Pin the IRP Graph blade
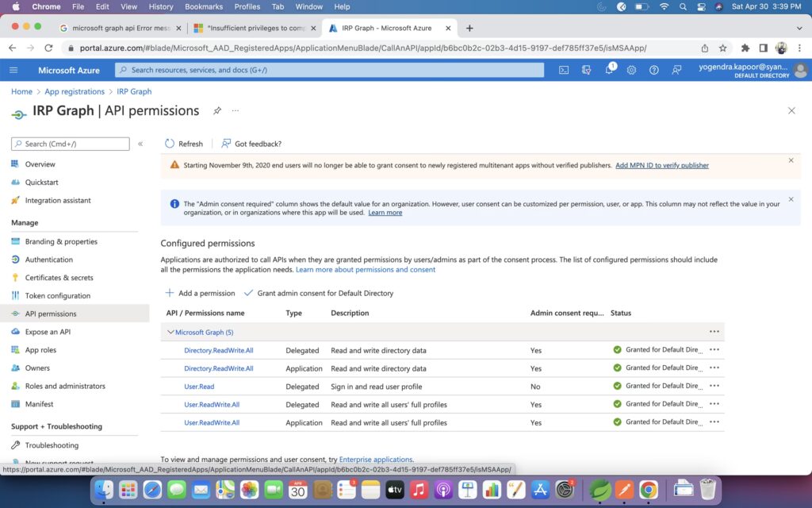The width and height of the screenshot is (812, 508). point(217,111)
